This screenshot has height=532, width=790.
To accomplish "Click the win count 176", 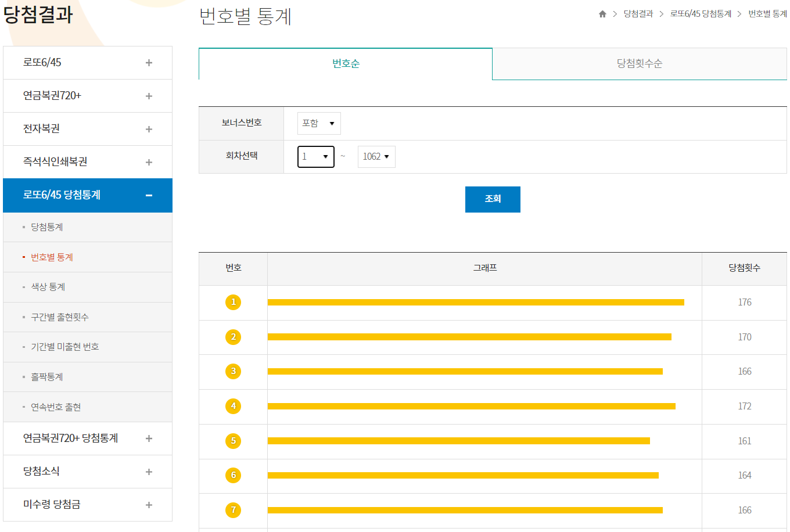I will (x=745, y=303).
